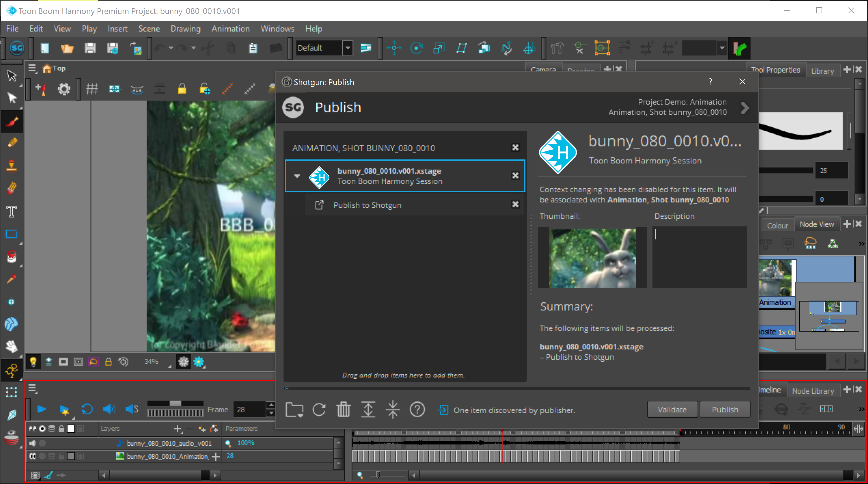Toggle visibility of bunny_080_0010_Animation layer
Image resolution: width=868 pixels, height=484 pixels.
pyautogui.click(x=33, y=456)
